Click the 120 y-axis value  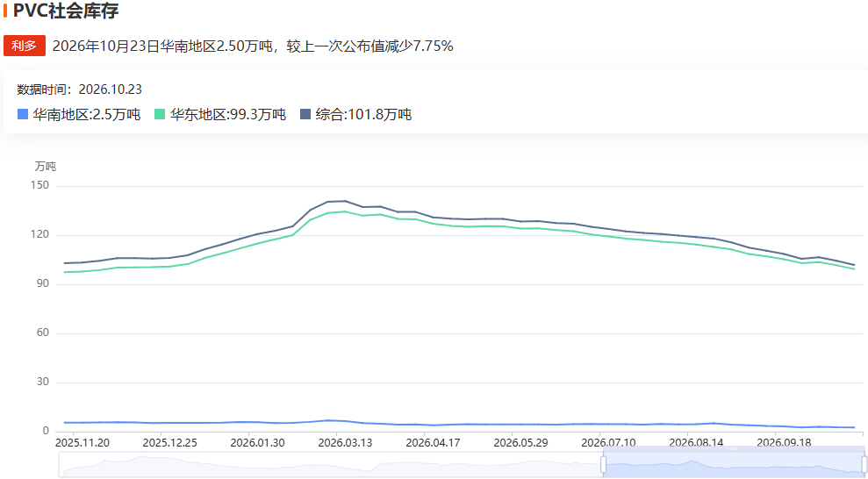coord(39,234)
